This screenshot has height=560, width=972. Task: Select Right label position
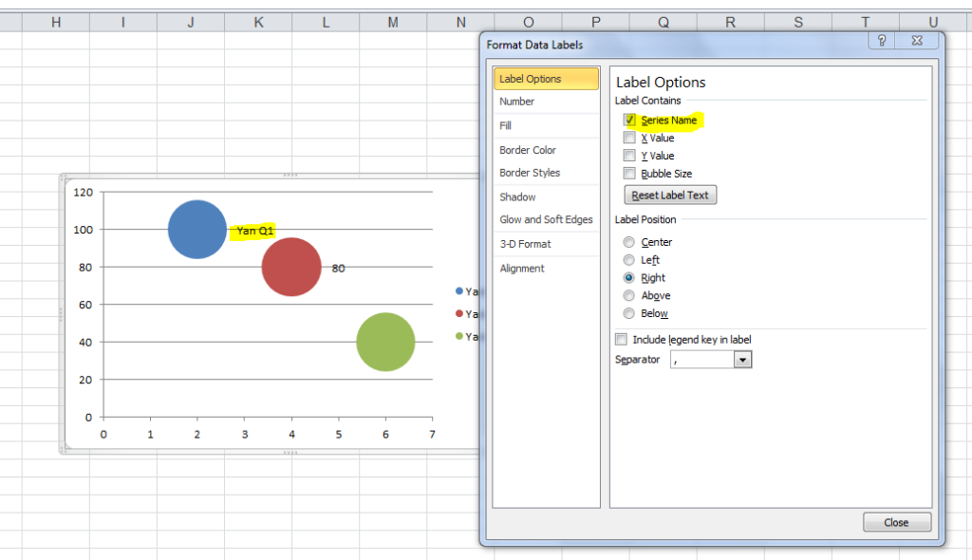(x=628, y=278)
